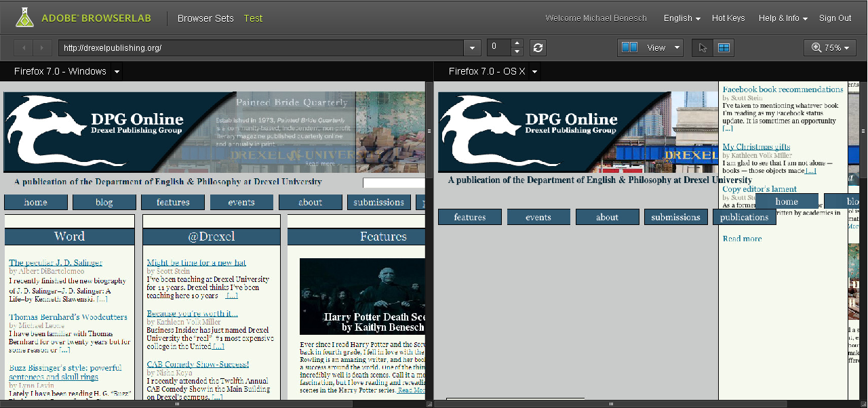This screenshot has height=408, width=868.
Task: Click home button in Windows panel
Action: tap(36, 202)
